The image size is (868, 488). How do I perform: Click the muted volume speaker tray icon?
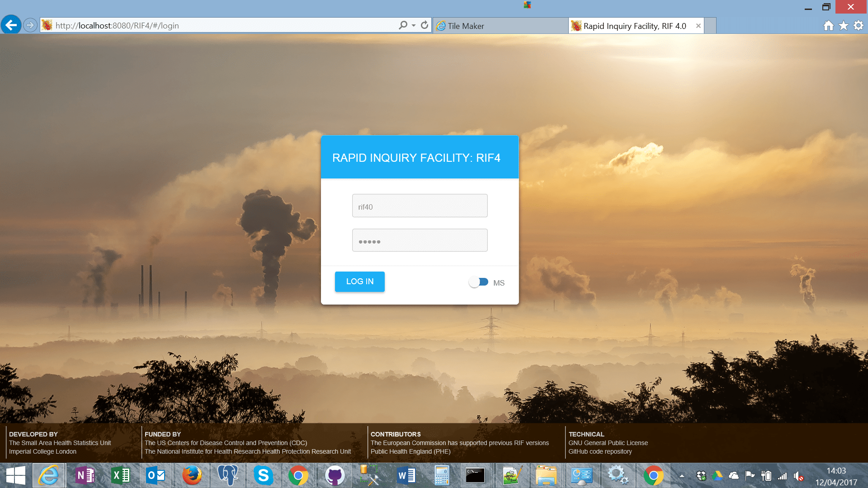(799, 476)
